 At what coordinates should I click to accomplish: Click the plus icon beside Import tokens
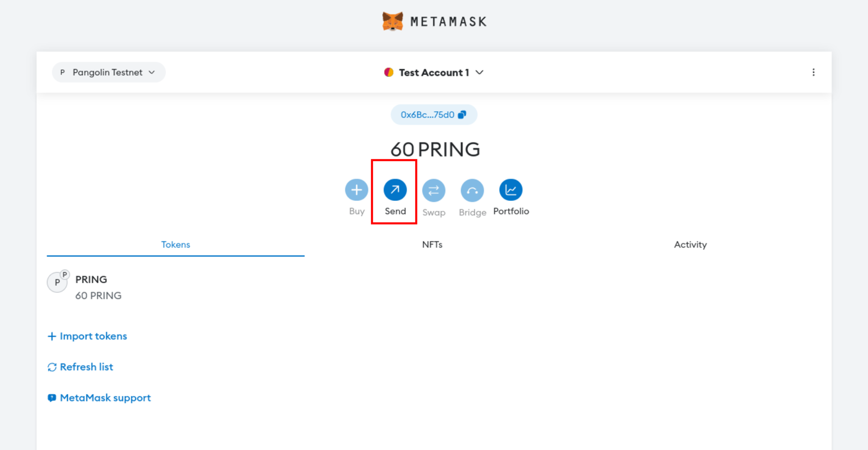pos(52,336)
